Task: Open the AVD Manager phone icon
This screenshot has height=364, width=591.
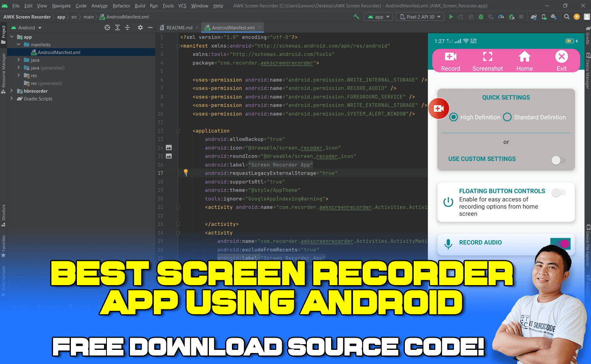Action: (543, 17)
